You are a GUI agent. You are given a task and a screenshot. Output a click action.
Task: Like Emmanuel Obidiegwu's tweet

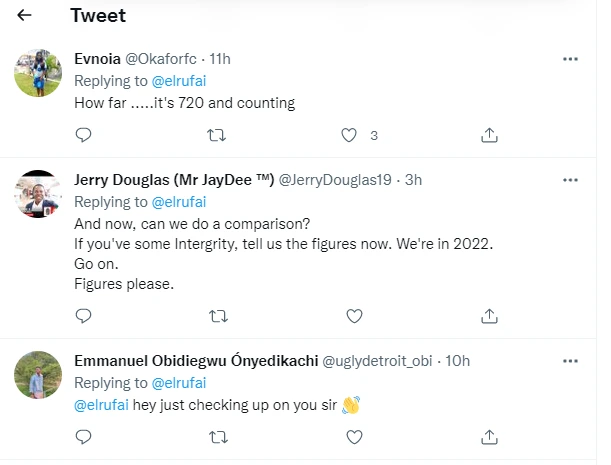(x=353, y=437)
